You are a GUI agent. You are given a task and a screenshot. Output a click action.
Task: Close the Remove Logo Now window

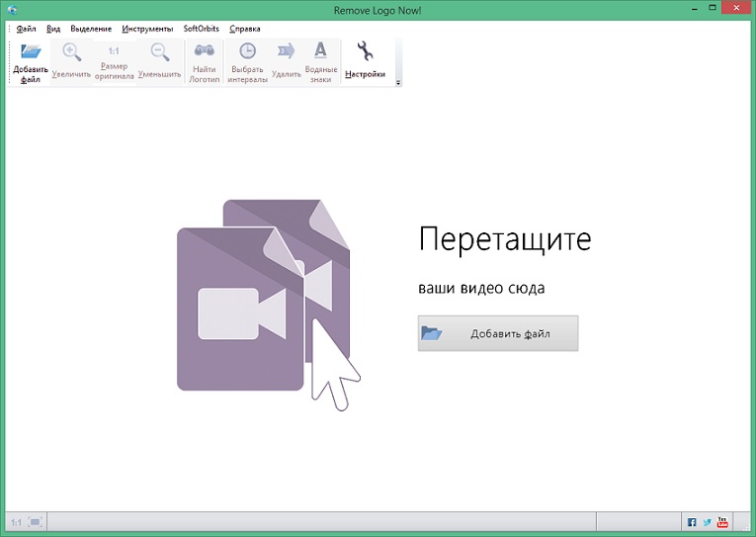736,8
